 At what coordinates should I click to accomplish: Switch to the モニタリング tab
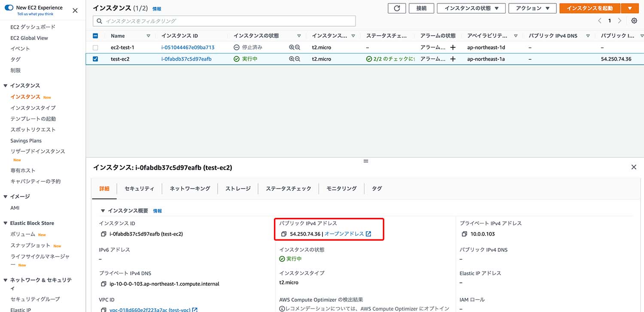click(341, 188)
